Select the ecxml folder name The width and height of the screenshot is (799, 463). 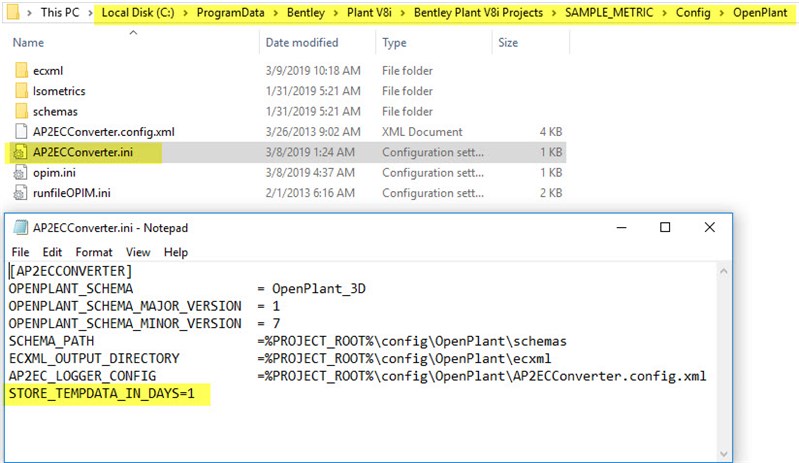(x=48, y=71)
